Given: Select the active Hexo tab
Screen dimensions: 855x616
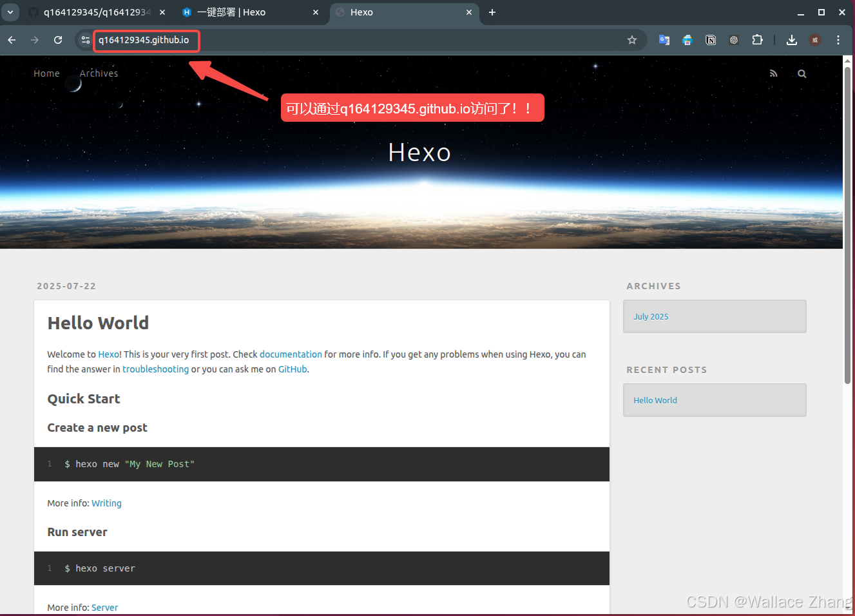Looking at the screenshot, I should (x=404, y=12).
